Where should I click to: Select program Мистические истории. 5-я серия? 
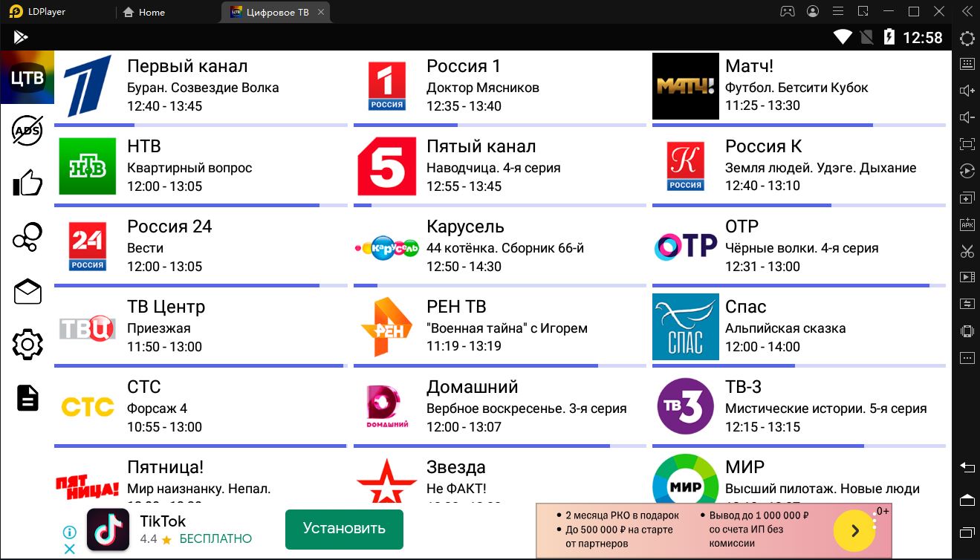(825, 408)
